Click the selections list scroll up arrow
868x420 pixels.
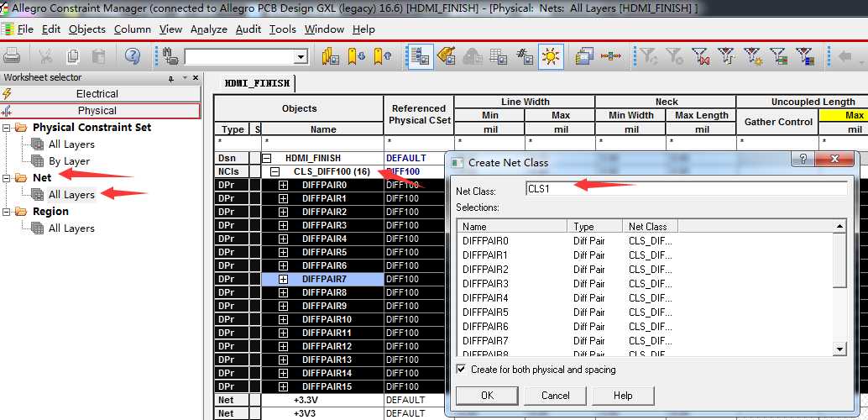839,227
